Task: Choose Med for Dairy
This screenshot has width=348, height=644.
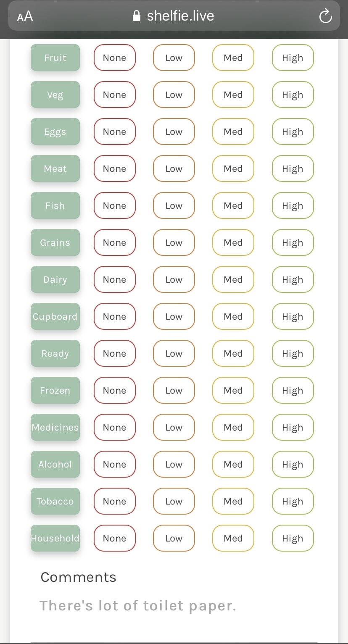Action: pyautogui.click(x=233, y=279)
